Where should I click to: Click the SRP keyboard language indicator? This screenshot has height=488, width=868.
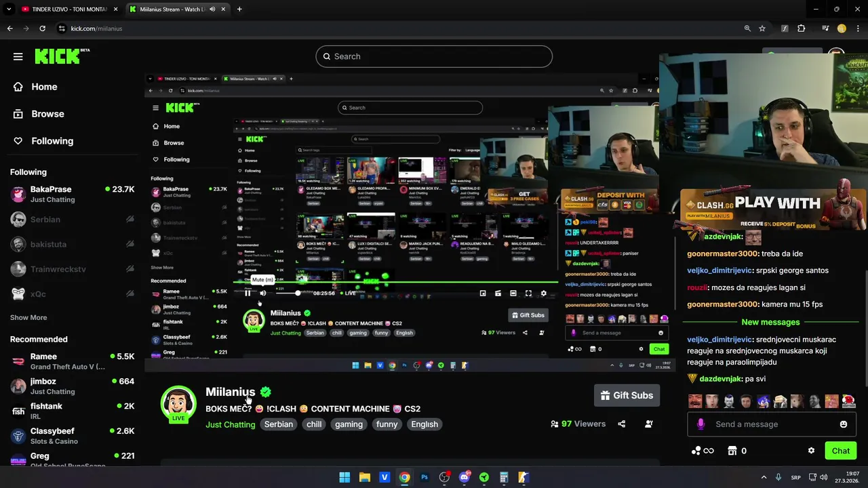click(796, 477)
